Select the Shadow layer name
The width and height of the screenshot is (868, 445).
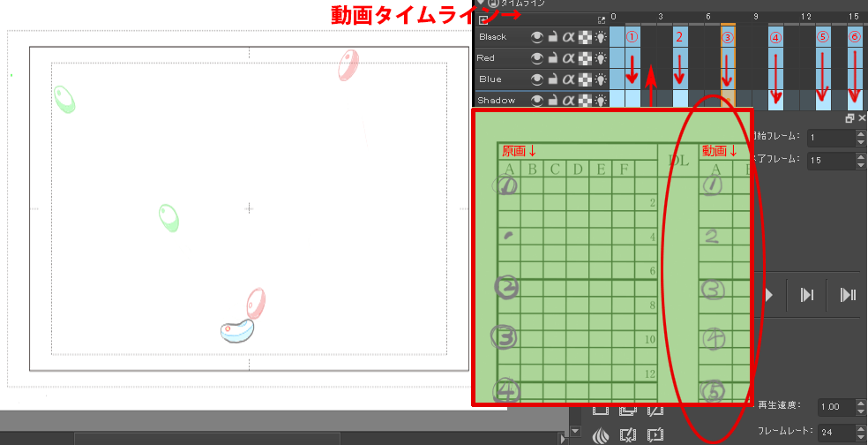click(x=497, y=101)
